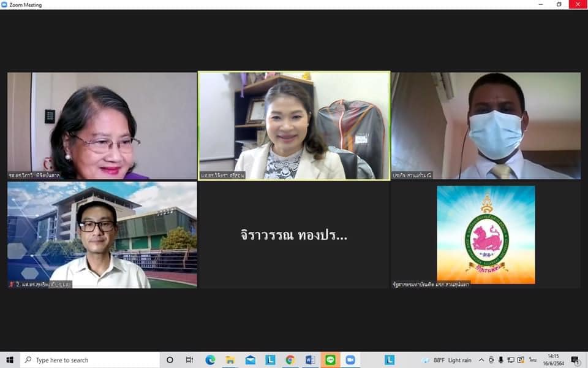
Task: Launch Google Chrome from the taskbar
Action: [290, 360]
